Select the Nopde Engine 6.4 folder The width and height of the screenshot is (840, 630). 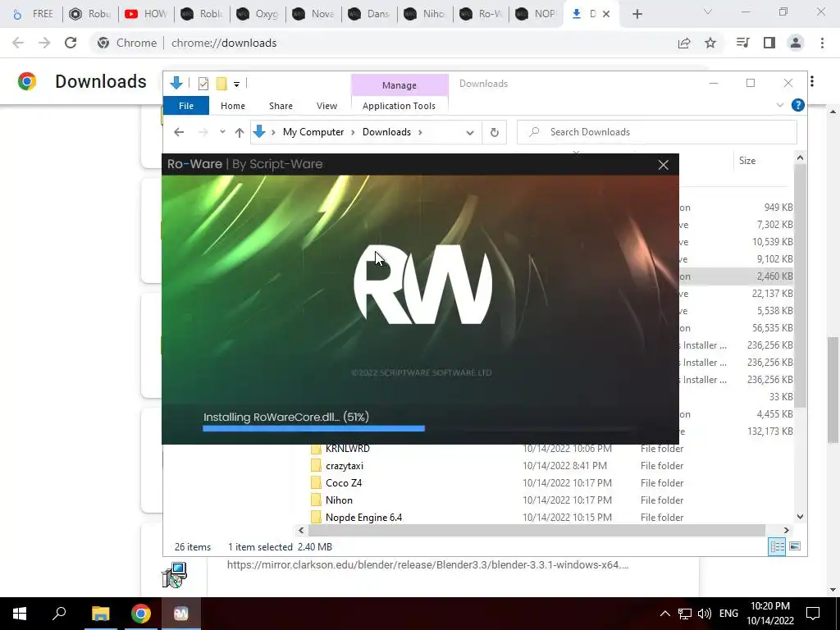[x=363, y=517]
